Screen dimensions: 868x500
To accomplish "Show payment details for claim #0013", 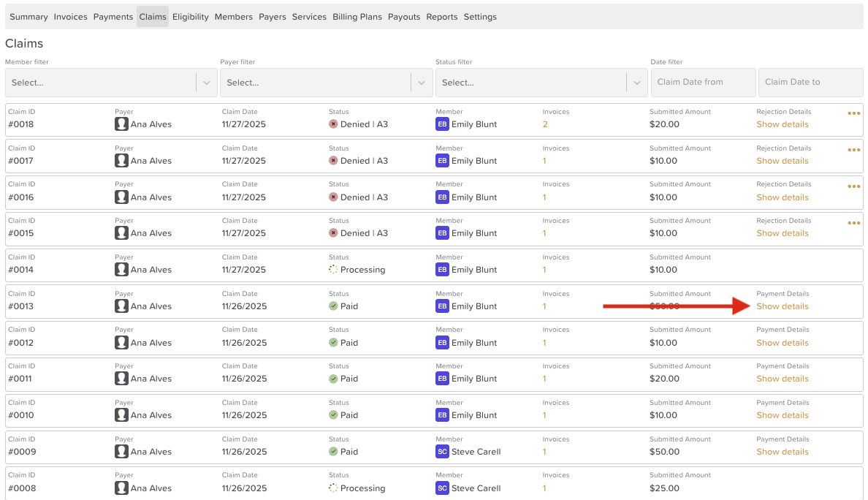I will 782,306.
